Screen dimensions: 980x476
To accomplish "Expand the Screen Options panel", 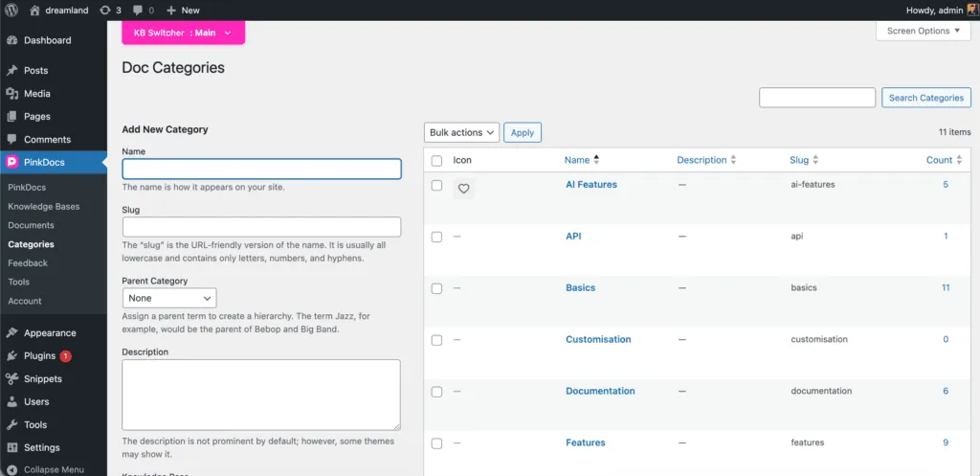I will (x=923, y=31).
